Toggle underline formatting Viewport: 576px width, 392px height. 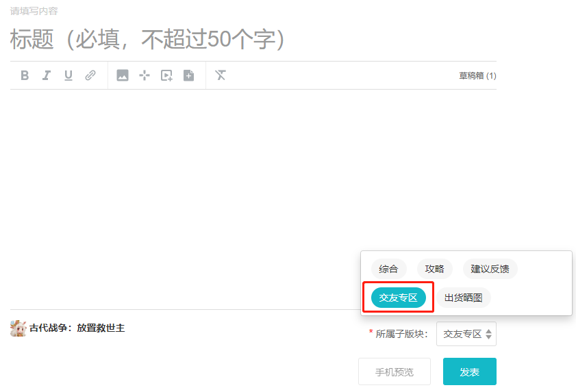(x=68, y=75)
